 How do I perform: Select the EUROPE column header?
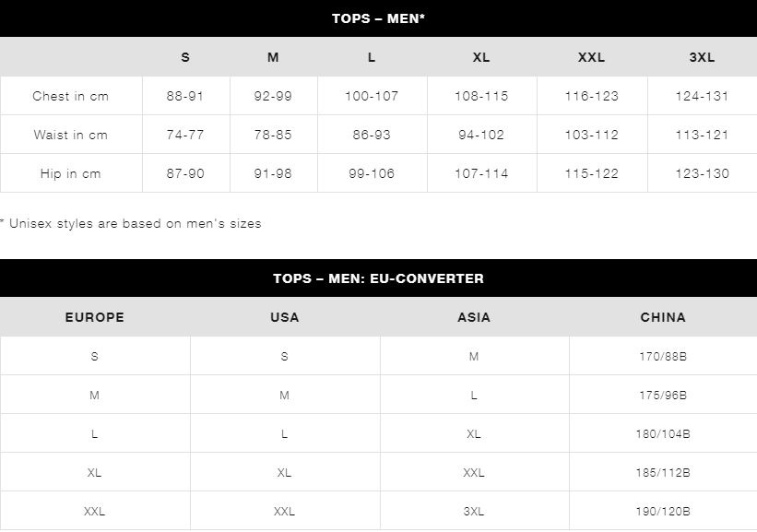(x=95, y=317)
